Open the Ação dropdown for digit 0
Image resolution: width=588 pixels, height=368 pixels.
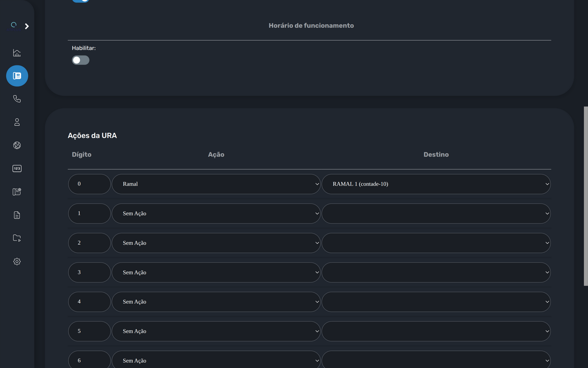(x=216, y=184)
